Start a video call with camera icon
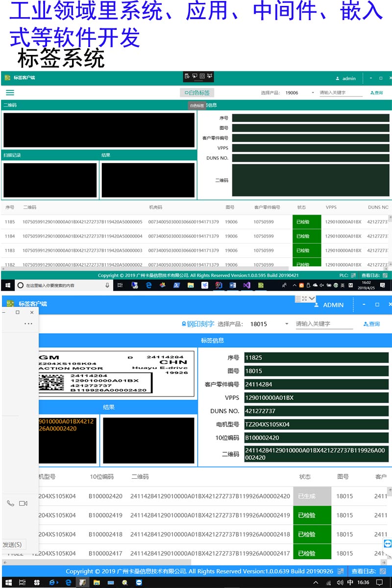 (x=23, y=503)
